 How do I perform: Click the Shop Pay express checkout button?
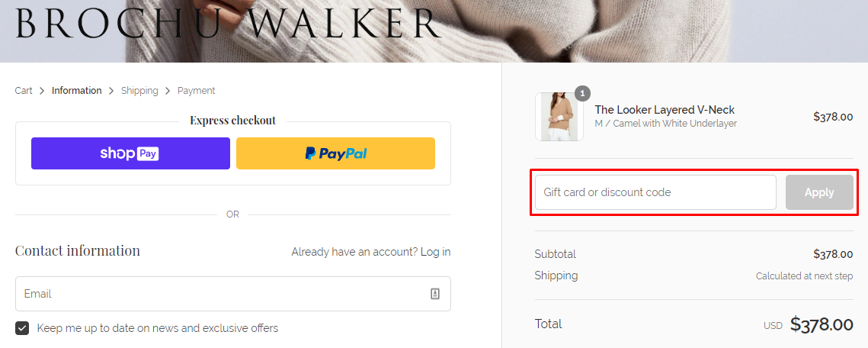[x=130, y=153]
